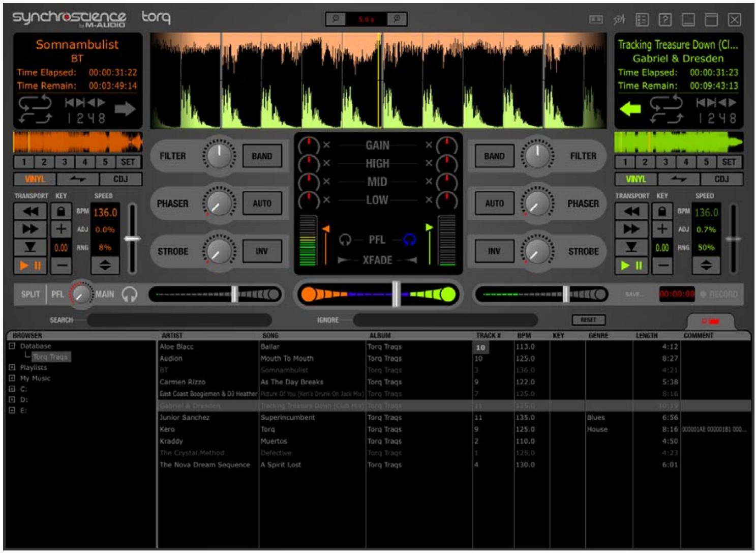This screenshot has height=553, width=756.
Task: Click left deck pitch slider handle
Action: click(x=132, y=239)
